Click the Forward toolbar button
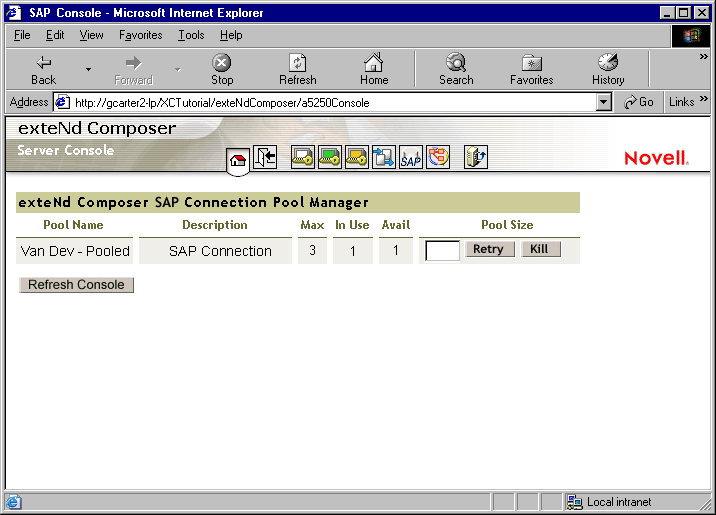 coord(133,70)
